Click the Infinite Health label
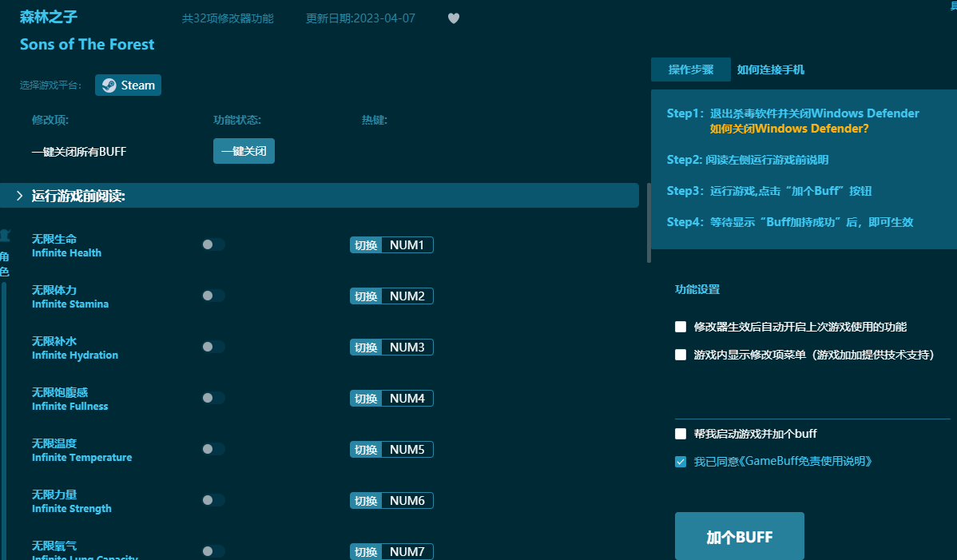 click(66, 253)
